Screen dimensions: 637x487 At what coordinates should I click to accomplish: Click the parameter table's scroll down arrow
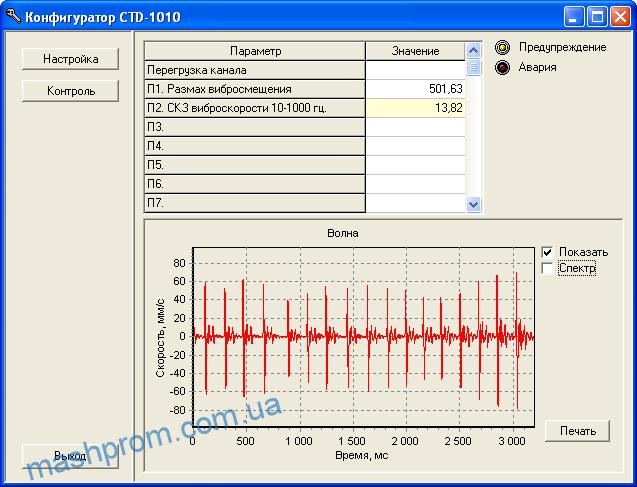474,203
